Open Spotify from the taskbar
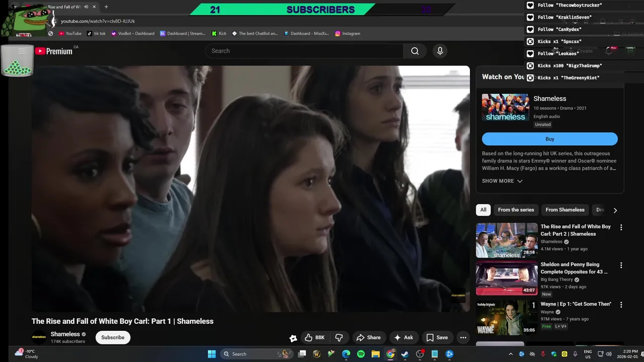Viewport: 644px width, 362px height. pyautogui.click(x=361, y=354)
